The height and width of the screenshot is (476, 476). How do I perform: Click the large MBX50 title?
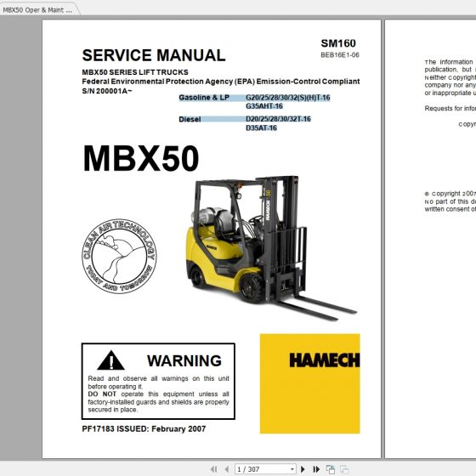click(141, 159)
